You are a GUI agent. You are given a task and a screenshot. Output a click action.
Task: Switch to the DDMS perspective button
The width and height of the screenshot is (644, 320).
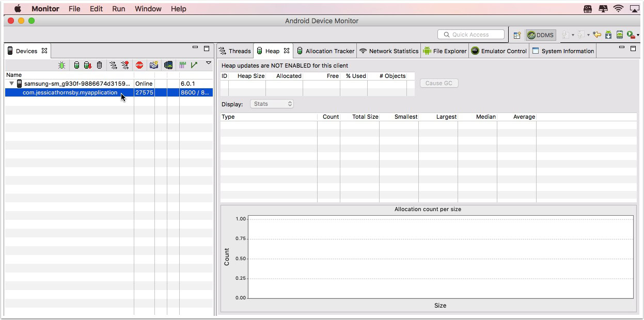pyautogui.click(x=540, y=35)
